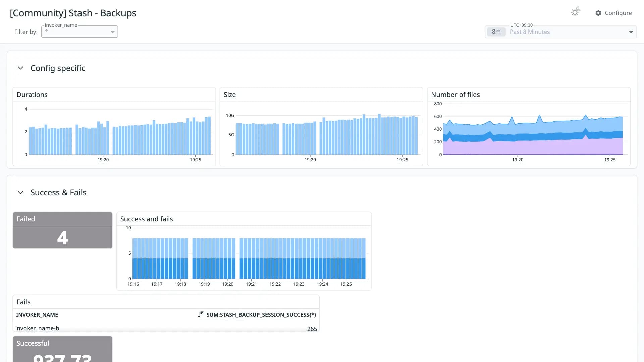Click the UTC+09:00 timezone label
This screenshot has height=362, width=644.
click(521, 25)
